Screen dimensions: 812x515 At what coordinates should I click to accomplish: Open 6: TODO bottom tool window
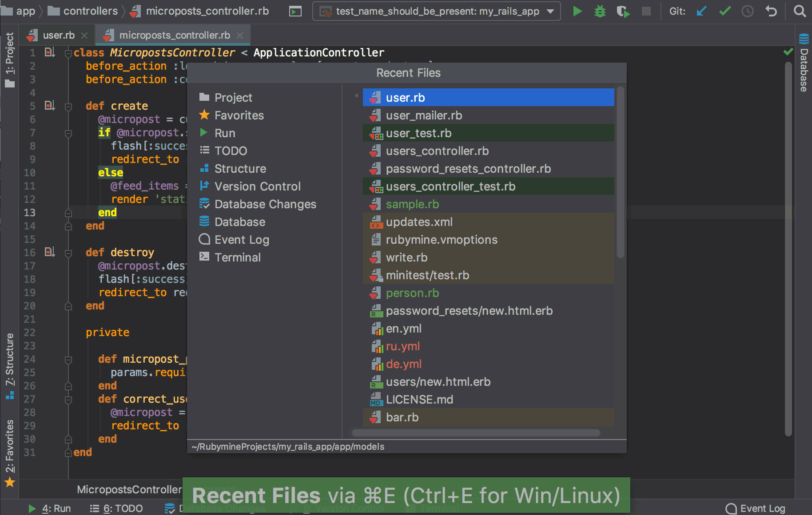coord(116,508)
